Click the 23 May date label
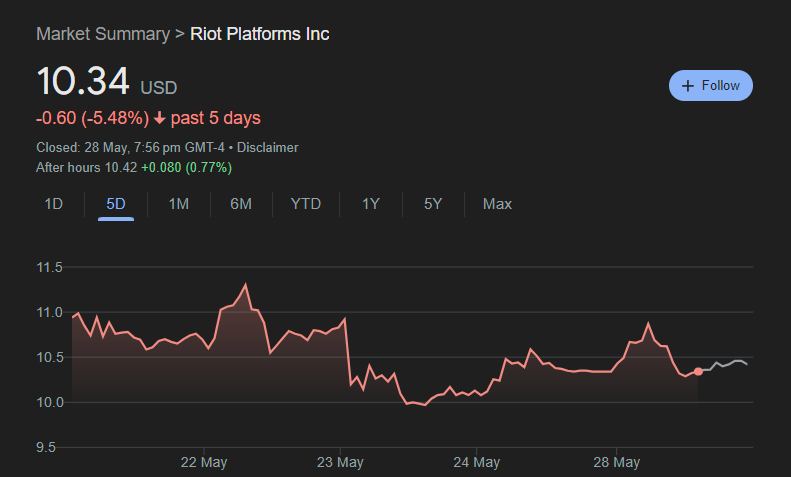This screenshot has width=791, height=477. tap(340, 462)
